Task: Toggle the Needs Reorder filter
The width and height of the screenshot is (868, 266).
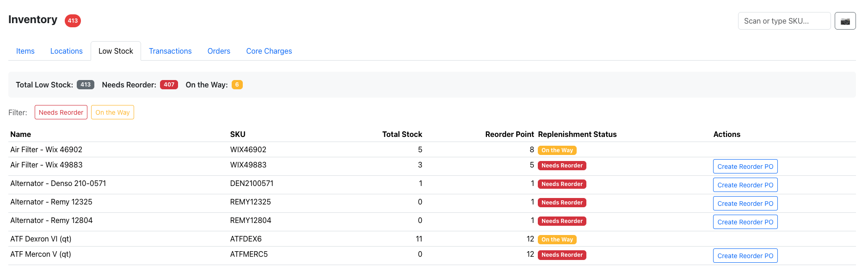Action: [x=61, y=112]
